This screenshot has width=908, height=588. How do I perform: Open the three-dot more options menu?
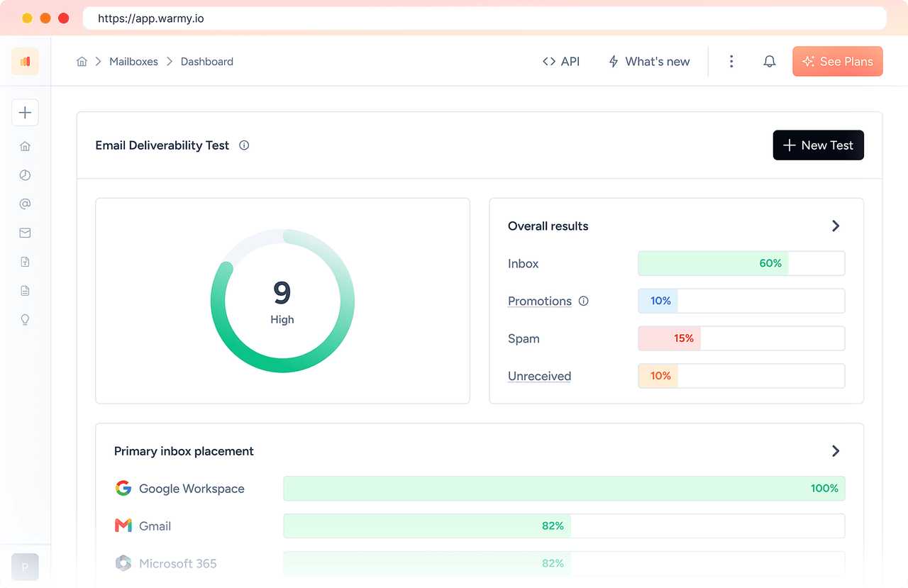(731, 62)
